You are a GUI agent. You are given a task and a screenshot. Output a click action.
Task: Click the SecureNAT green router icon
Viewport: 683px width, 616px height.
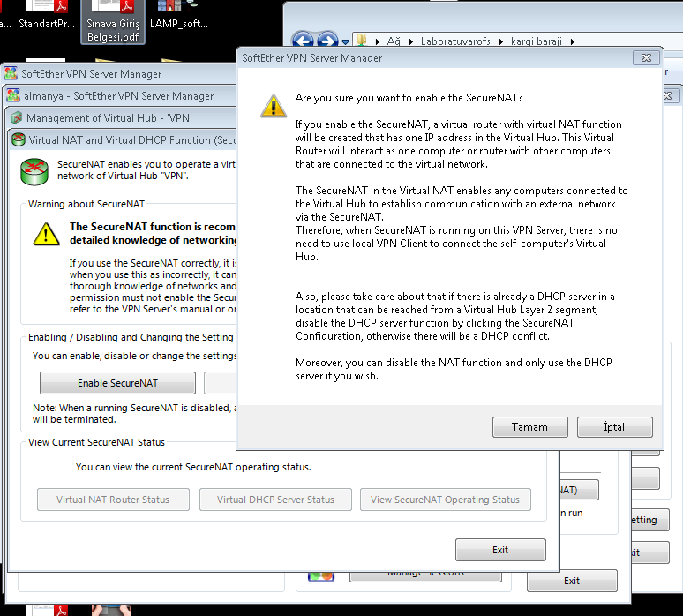[x=34, y=171]
